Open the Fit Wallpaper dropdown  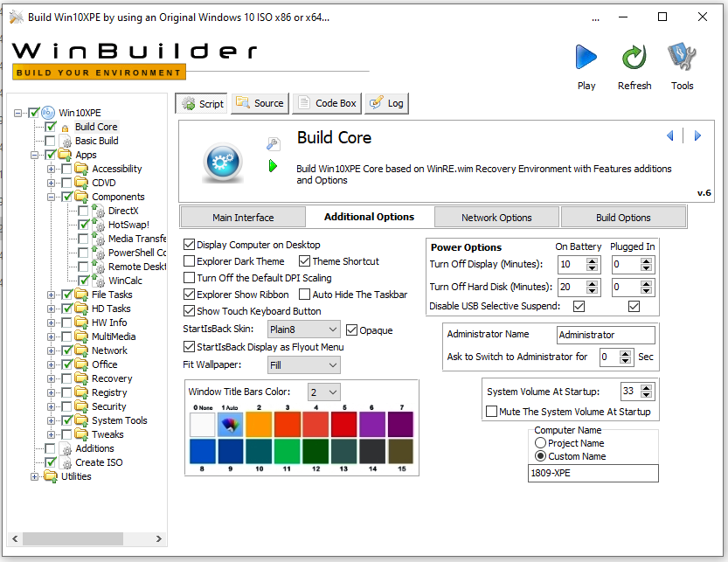[x=303, y=365]
